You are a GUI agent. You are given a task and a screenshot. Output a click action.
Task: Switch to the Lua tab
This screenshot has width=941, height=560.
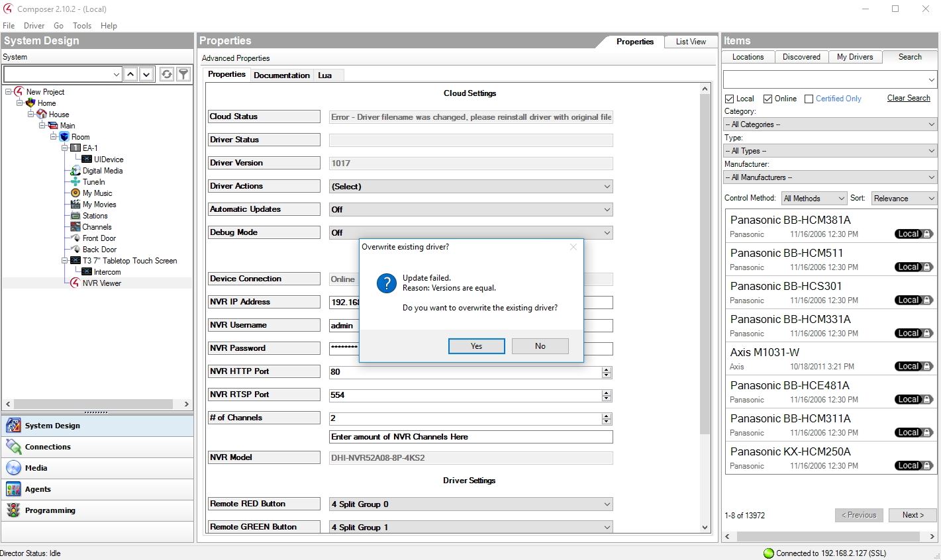coord(324,75)
